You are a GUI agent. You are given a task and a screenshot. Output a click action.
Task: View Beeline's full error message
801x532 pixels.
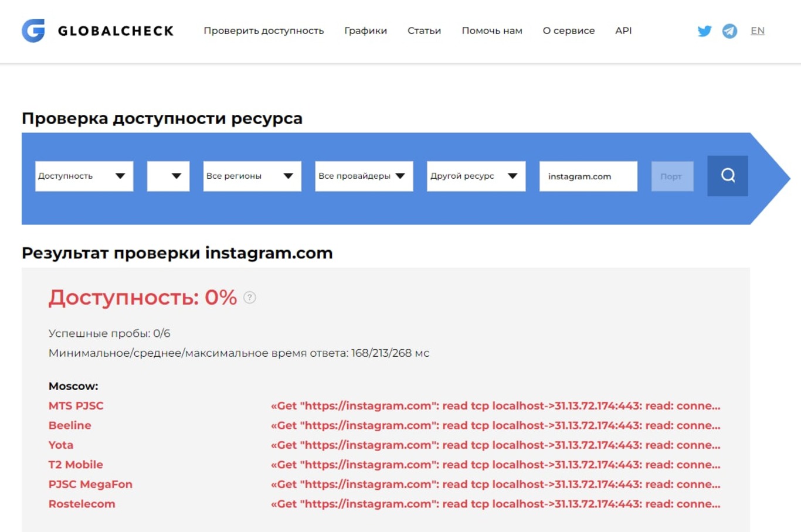coord(497,425)
